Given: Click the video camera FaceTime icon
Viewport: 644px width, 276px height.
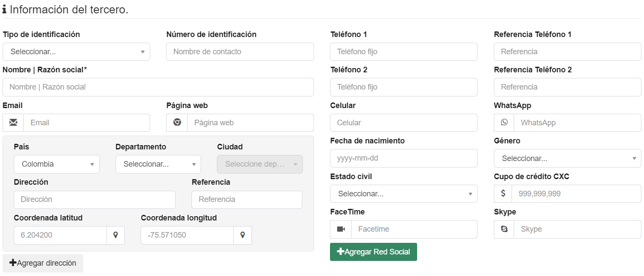Looking at the screenshot, I should tap(341, 229).
